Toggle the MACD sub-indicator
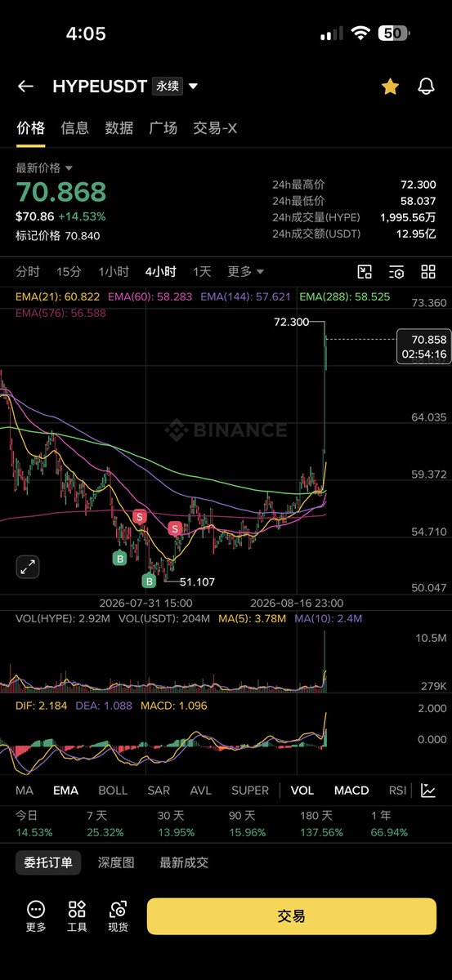 tap(351, 791)
